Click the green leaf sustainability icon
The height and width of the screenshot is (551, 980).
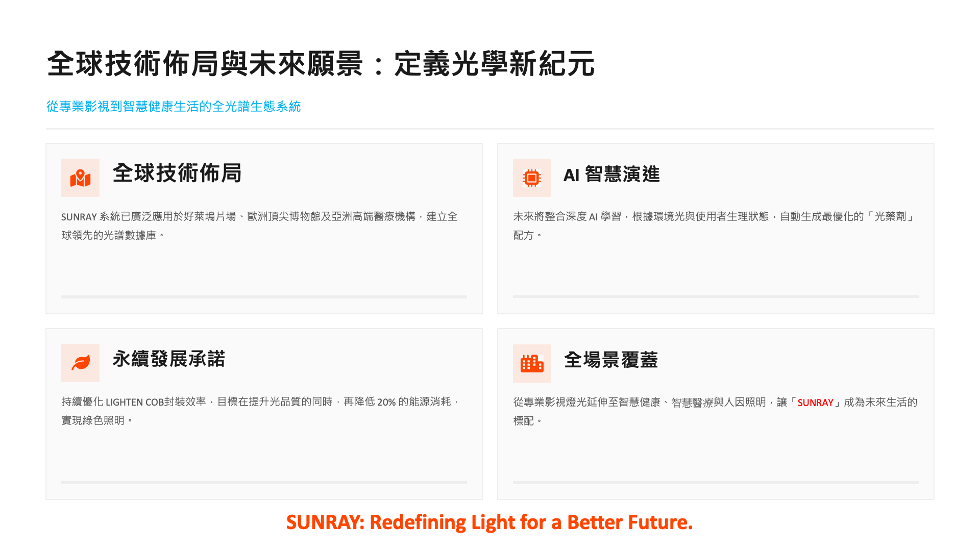point(80,363)
